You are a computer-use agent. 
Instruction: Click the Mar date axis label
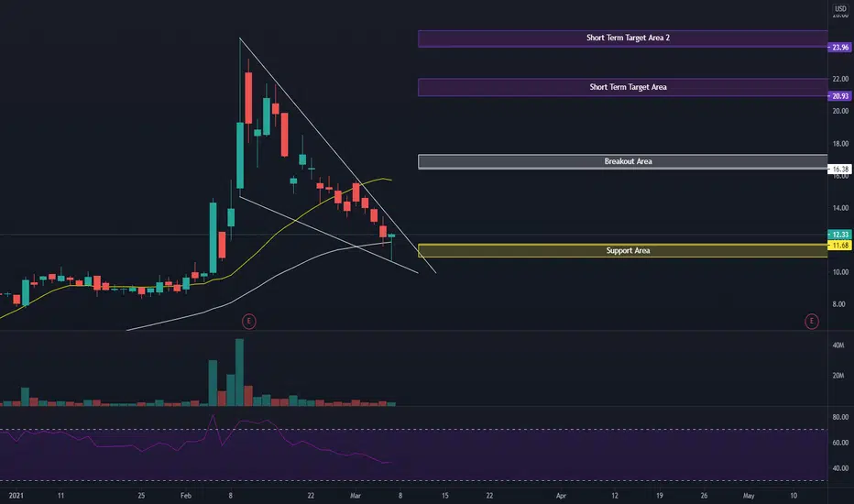point(356,496)
